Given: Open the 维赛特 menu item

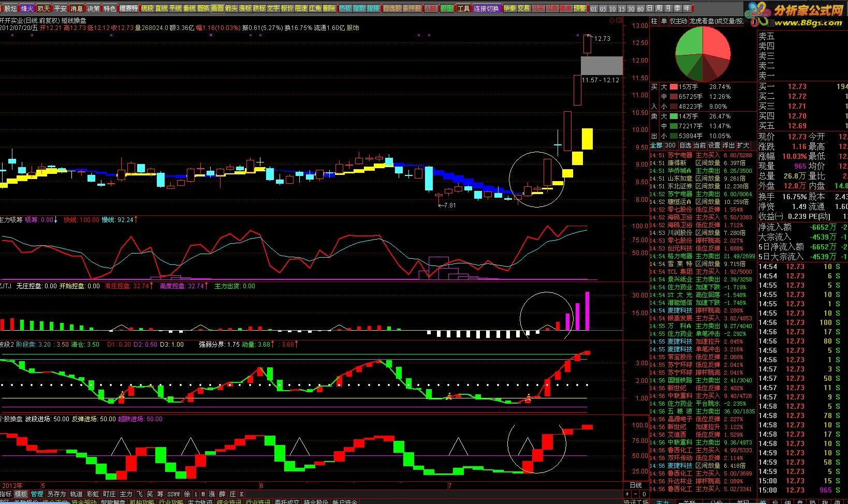Looking at the screenshot, I should pos(128,8).
